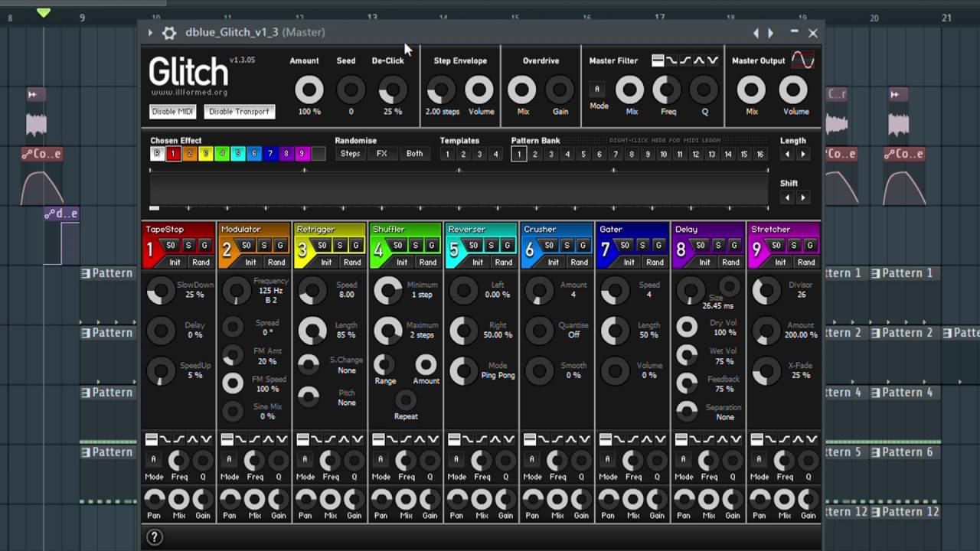Open Shuffler filter Mode selector
Image resolution: width=980 pixels, height=551 pixels.
pyautogui.click(x=381, y=459)
